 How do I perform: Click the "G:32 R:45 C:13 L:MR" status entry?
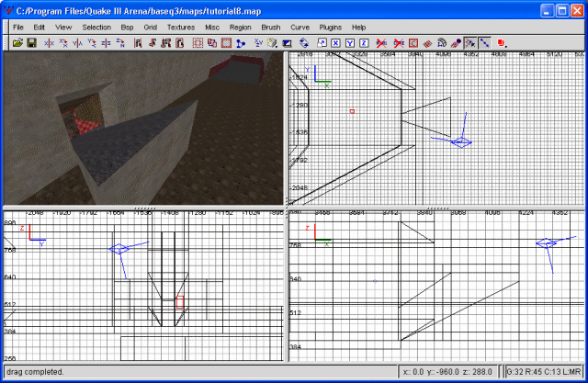[543, 372]
